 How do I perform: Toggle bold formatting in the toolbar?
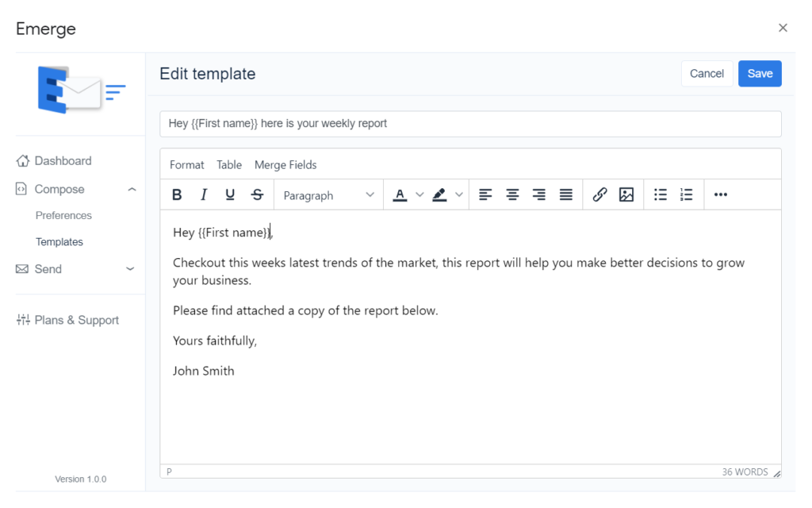(x=178, y=195)
